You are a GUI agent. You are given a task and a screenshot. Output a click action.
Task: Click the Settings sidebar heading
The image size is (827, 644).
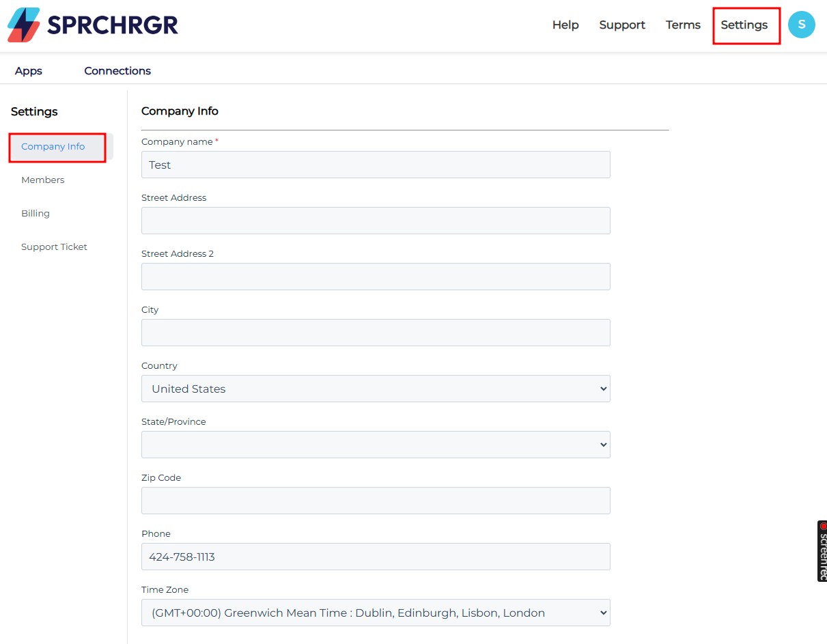coord(34,111)
